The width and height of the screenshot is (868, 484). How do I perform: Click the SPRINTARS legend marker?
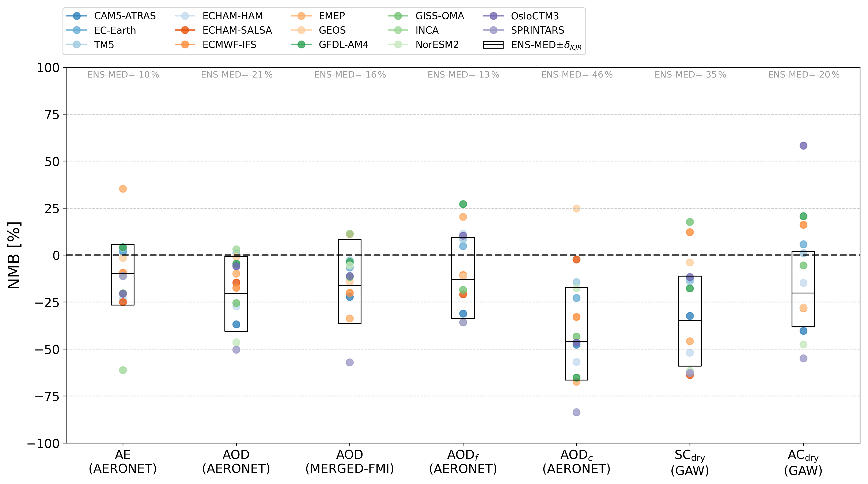click(x=493, y=30)
